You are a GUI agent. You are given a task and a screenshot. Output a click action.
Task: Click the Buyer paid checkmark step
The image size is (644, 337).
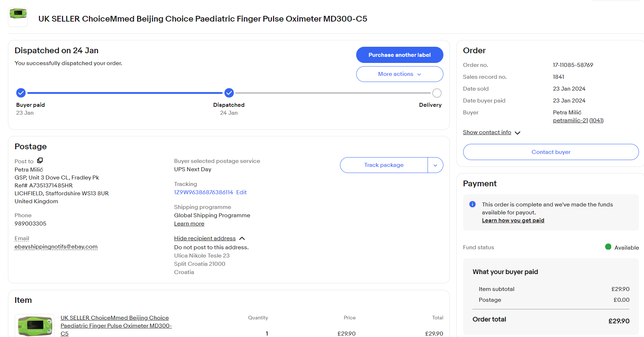click(21, 93)
